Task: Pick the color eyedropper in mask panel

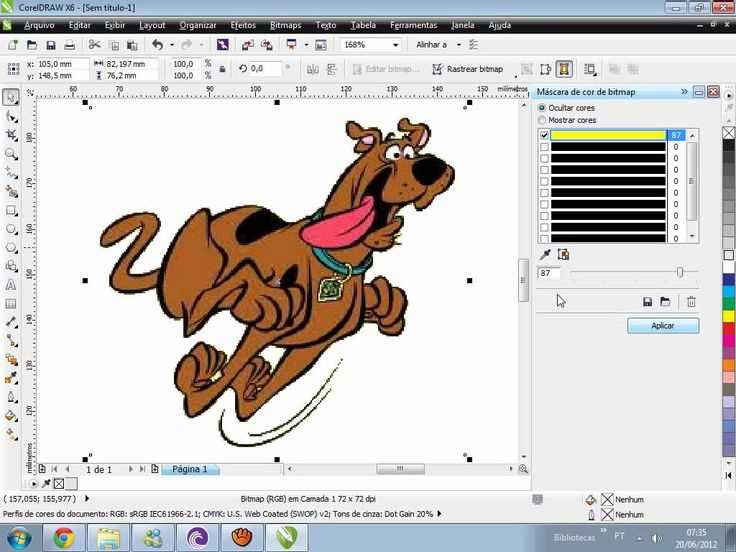Action: click(x=545, y=254)
